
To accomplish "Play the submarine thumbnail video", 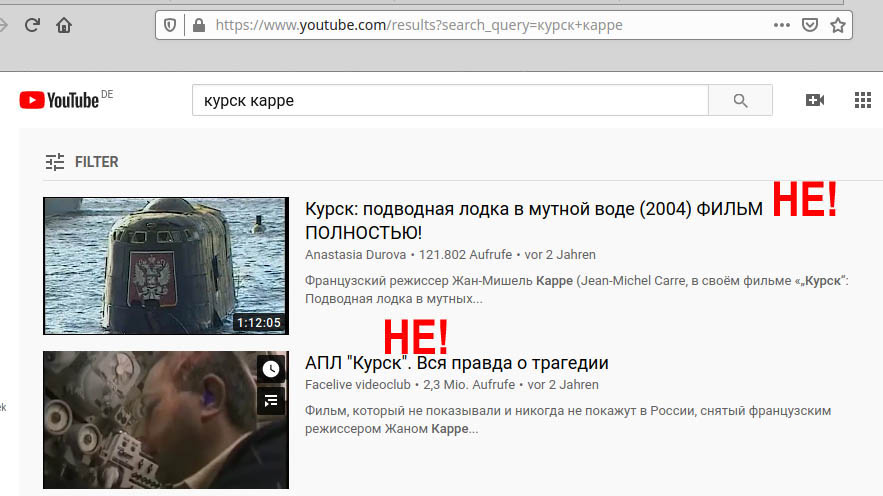I will click(166, 266).
